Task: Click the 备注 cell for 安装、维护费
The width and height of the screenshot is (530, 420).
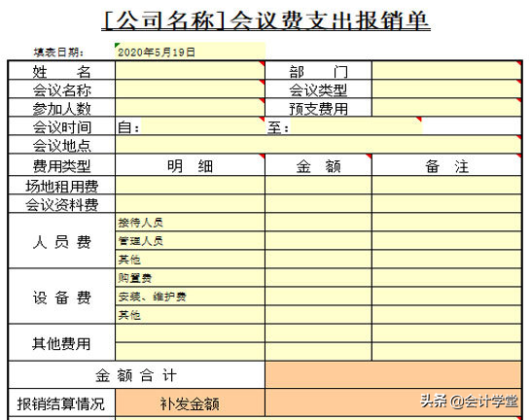Action: [x=446, y=297]
